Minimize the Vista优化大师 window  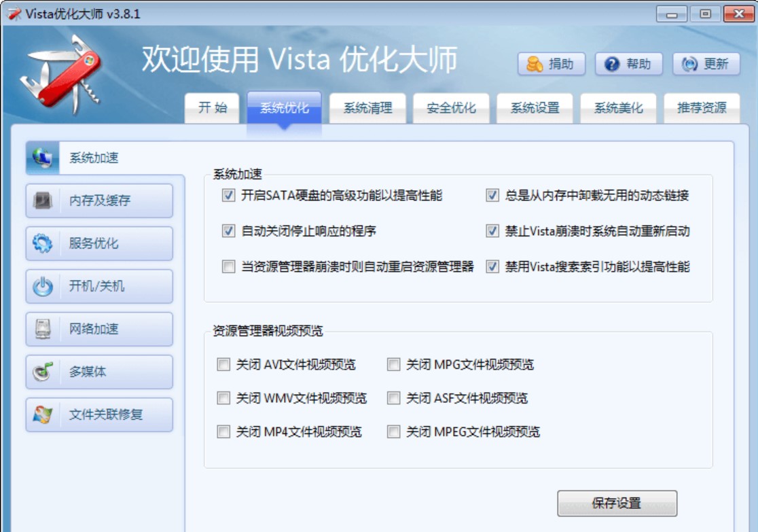(x=672, y=14)
